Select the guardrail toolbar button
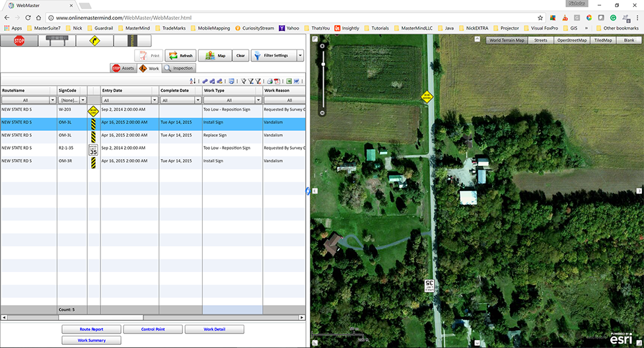This screenshot has width=644, height=348. click(x=57, y=41)
